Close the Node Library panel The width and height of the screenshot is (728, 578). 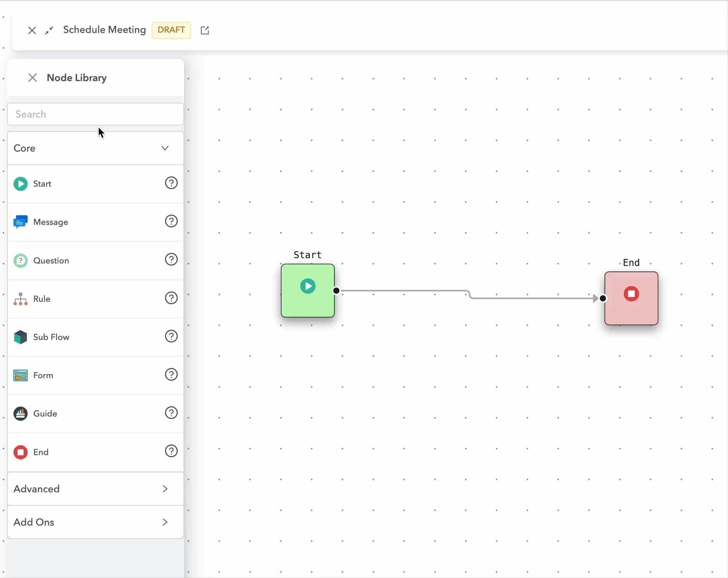[32, 78]
